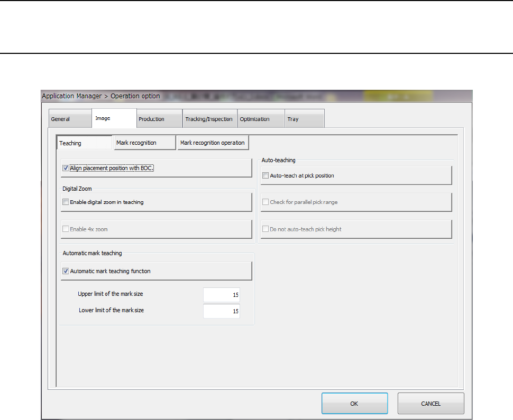Click the 'Automatic mark teaching' group title
This screenshot has height=420, width=513.
click(92, 253)
